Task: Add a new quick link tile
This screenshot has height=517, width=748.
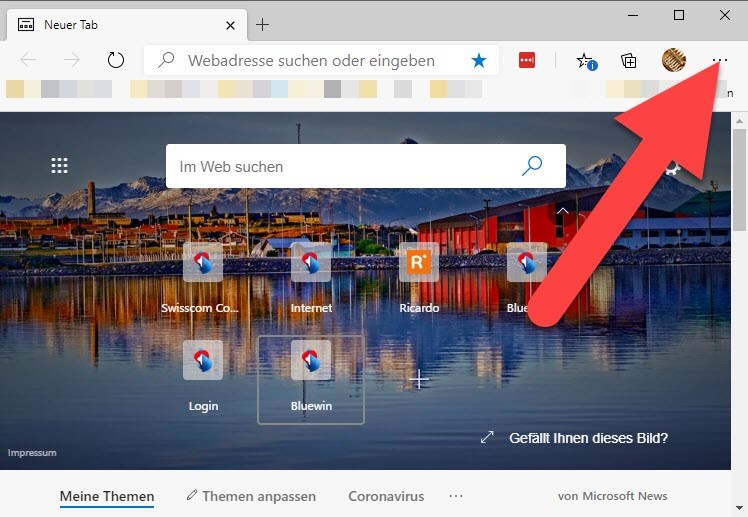Action: [421, 379]
